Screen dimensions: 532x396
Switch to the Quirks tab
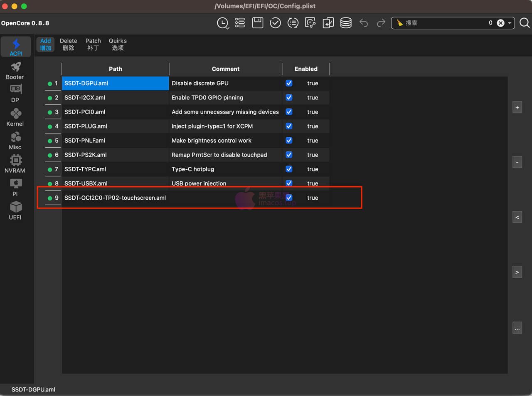coord(118,44)
